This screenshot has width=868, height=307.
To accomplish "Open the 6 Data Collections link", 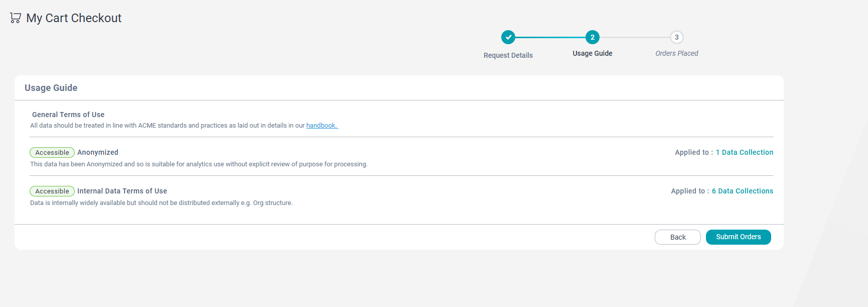I will pos(743,191).
